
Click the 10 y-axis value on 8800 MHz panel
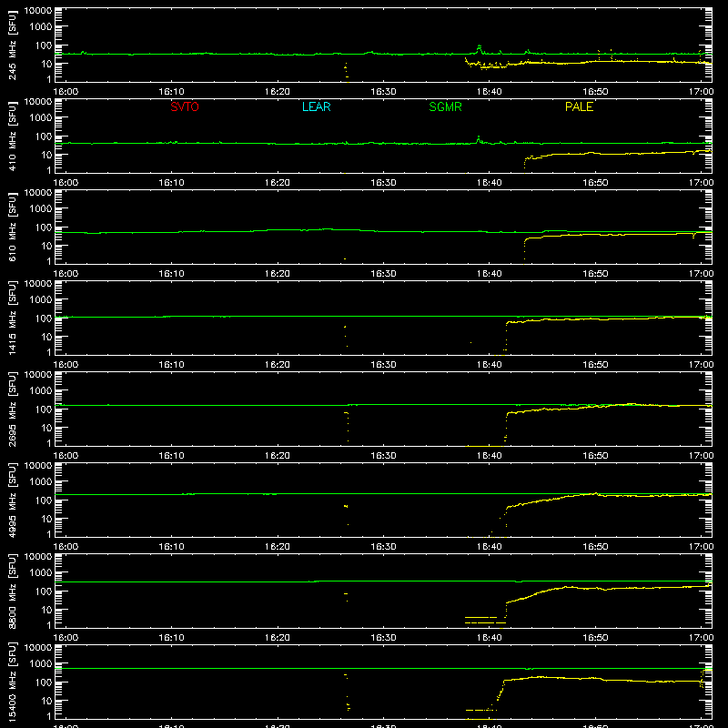(x=46, y=610)
